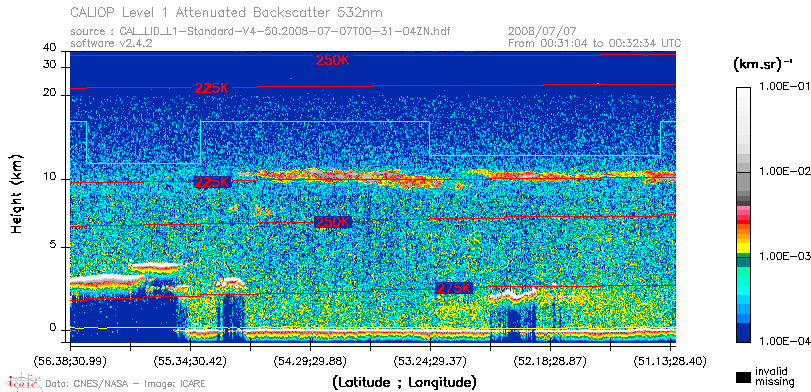The height and width of the screenshot is (392, 811).
Task: Click the '275K' isotherm label
Action: pyautogui.click(x=454, y=289)
